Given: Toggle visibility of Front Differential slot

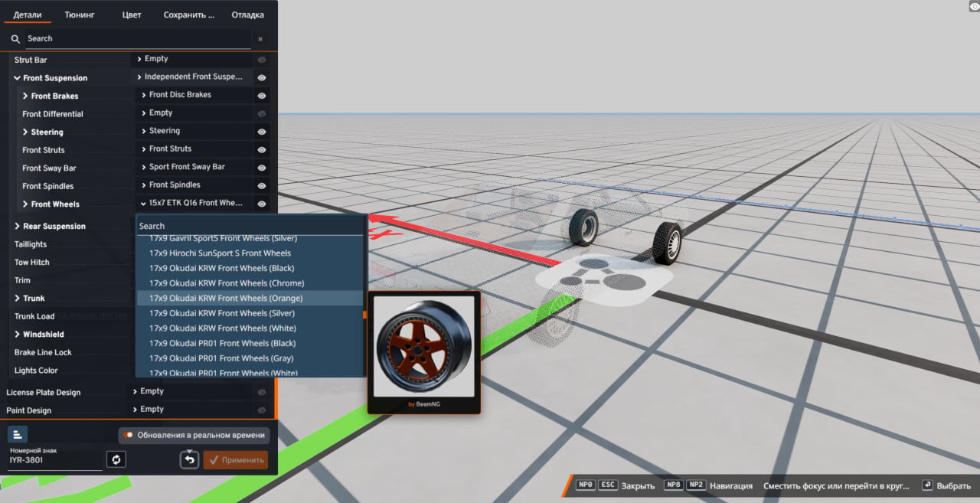Looking at the screenshot, I should pos(262,113).
